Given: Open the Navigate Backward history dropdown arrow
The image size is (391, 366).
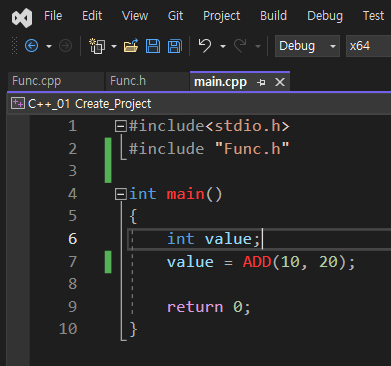Looking at the screenshot, I should [x=49, y=46].
